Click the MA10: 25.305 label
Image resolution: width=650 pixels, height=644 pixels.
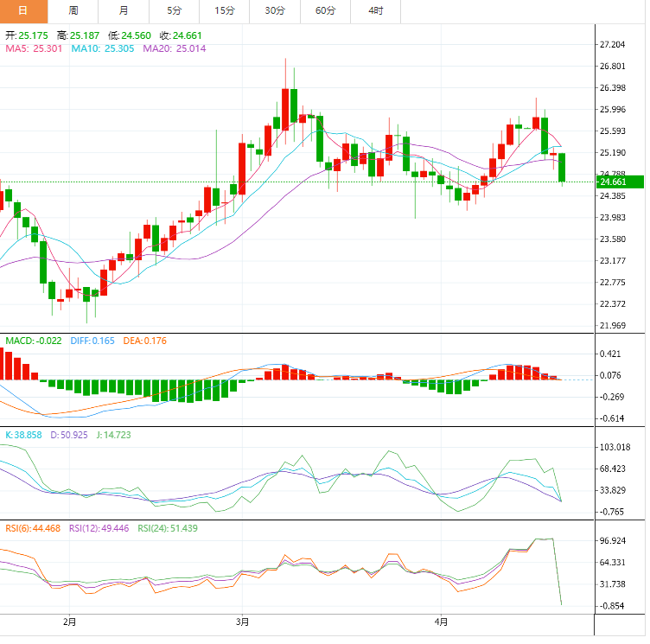coord(103,48)
